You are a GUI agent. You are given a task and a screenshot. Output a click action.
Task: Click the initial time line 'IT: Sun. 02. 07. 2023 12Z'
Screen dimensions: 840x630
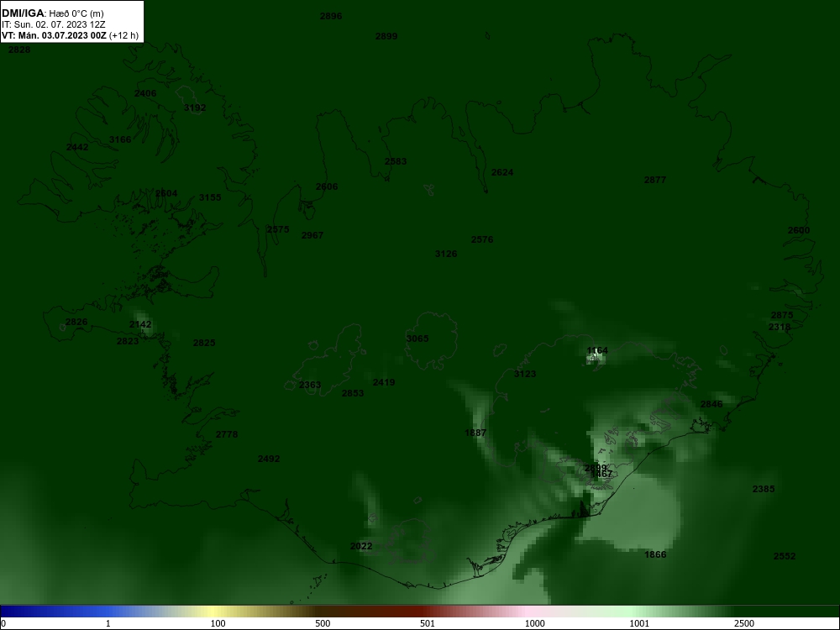pos(54,24)
